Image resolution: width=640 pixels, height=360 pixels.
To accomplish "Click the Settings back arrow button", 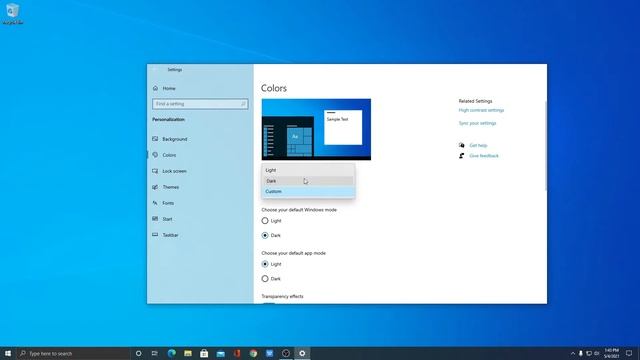I will coord(155,70).
